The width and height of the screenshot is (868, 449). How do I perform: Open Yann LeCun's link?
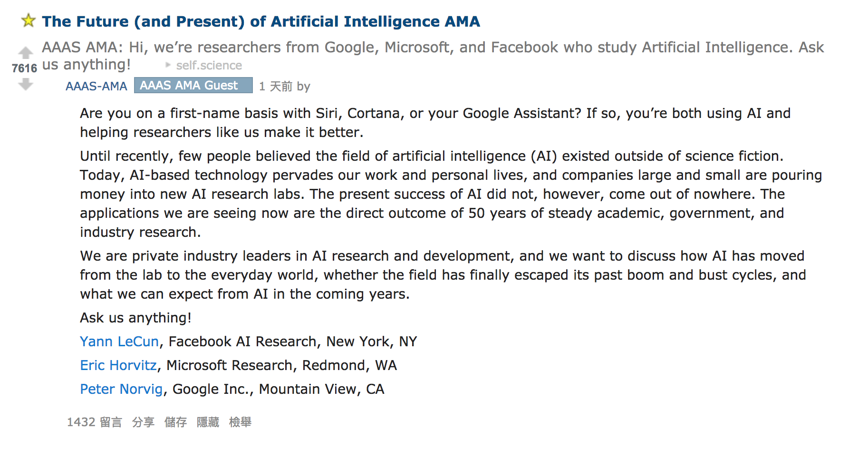(119, 342)
